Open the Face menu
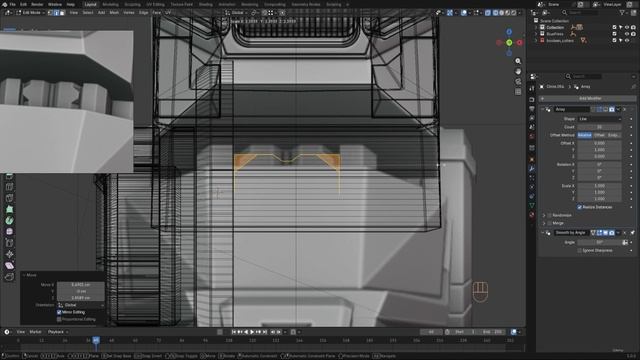The image size is (640, 360). [157, 13]
